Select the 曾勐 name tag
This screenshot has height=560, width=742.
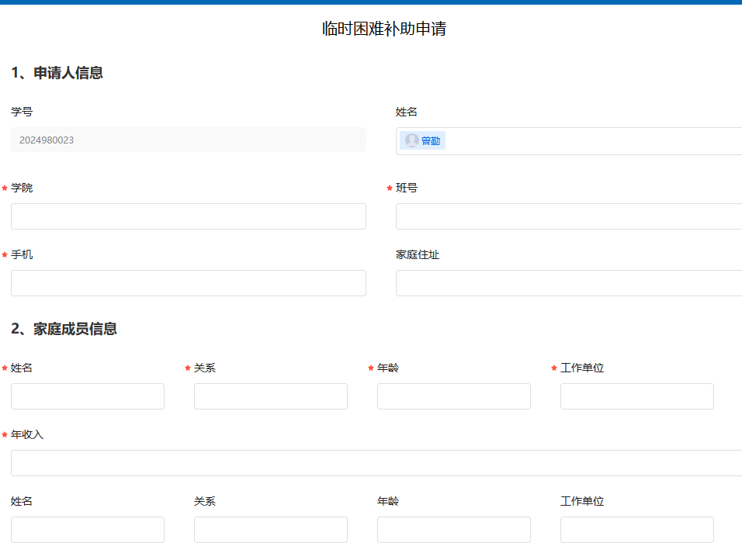(x=422, y=140)
